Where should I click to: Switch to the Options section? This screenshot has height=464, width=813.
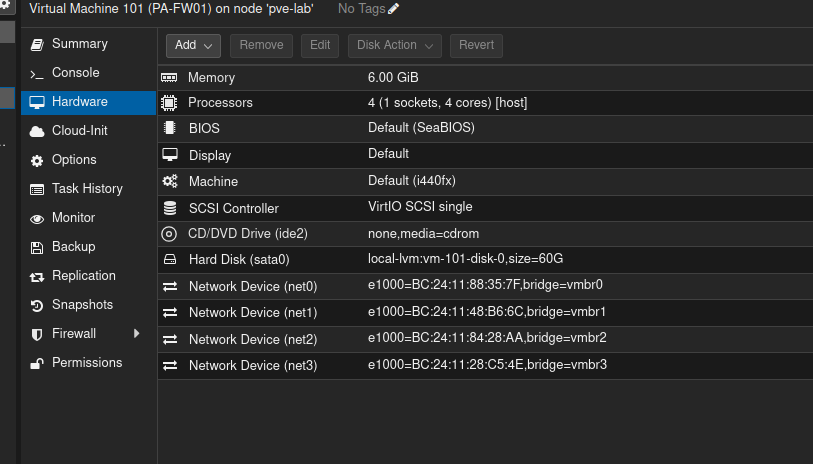(x=89, y=160)
